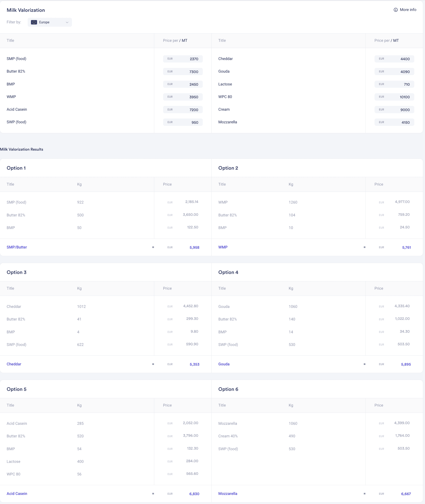Click Butter 82% price 1,022.00 in Option 4
The height and width of the screenshot is (504, 425).
[402, 319]
